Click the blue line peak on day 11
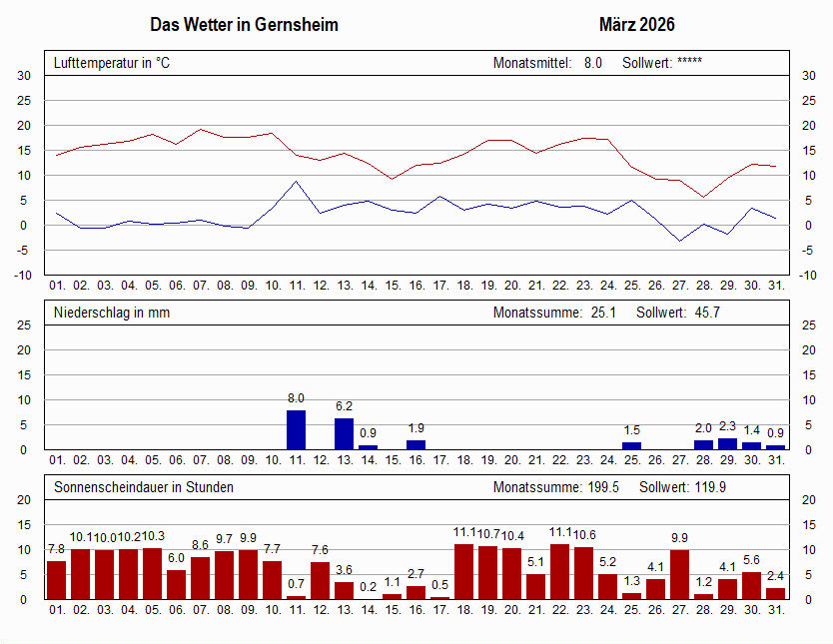Screen dimensions: 833x644 tap(296, 182)
